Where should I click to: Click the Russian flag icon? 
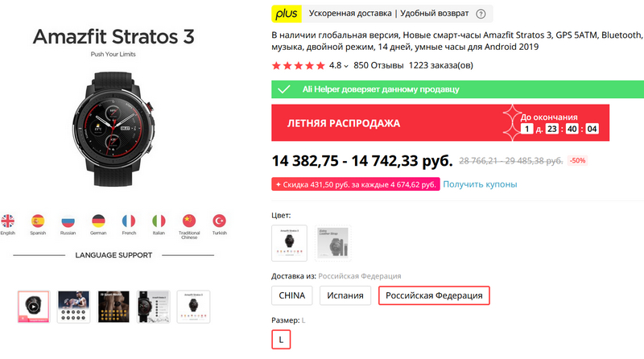[68, 221]
